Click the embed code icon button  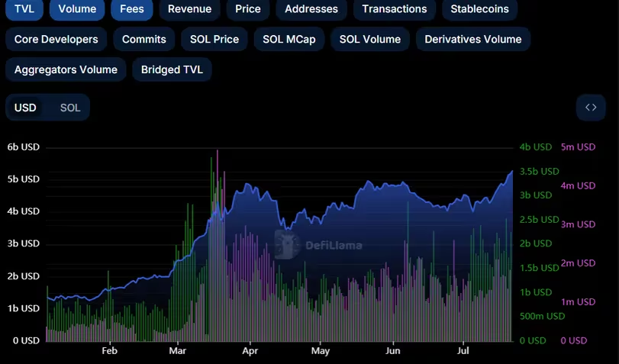(590, 108)
